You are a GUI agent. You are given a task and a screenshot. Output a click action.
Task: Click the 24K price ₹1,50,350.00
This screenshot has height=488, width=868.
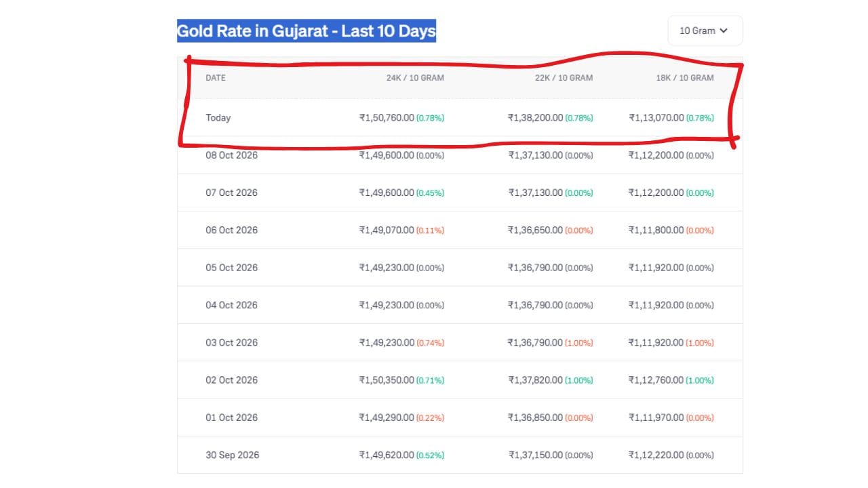pyautogui.click(x=387, y=380)
